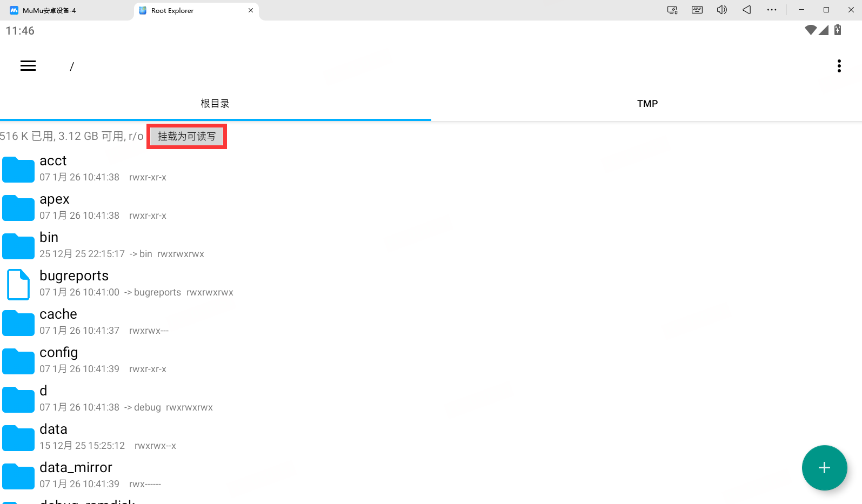Click the root path slash in header

click(71, 66)
